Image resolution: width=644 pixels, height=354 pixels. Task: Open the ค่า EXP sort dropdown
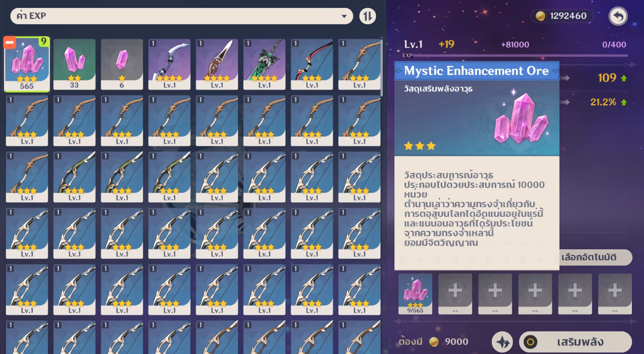[x=182, y=16]
